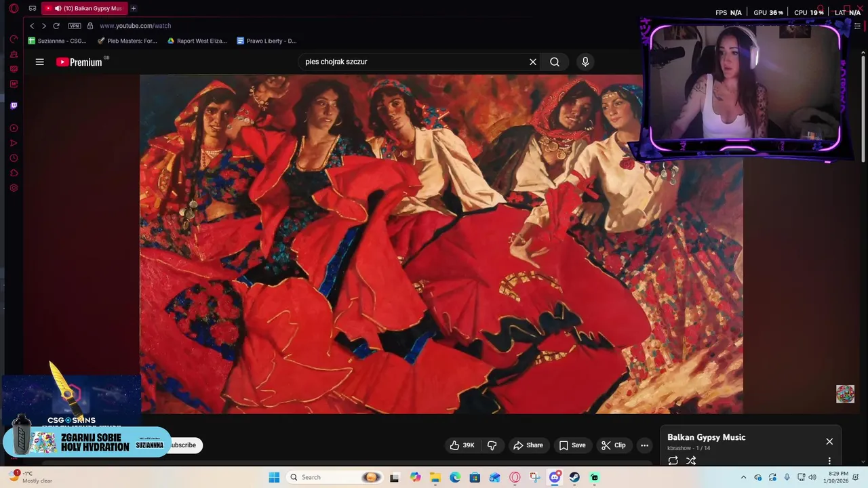Reload the YouTube page
Viewport: 868px width, 488px height.
coord(56,26)
